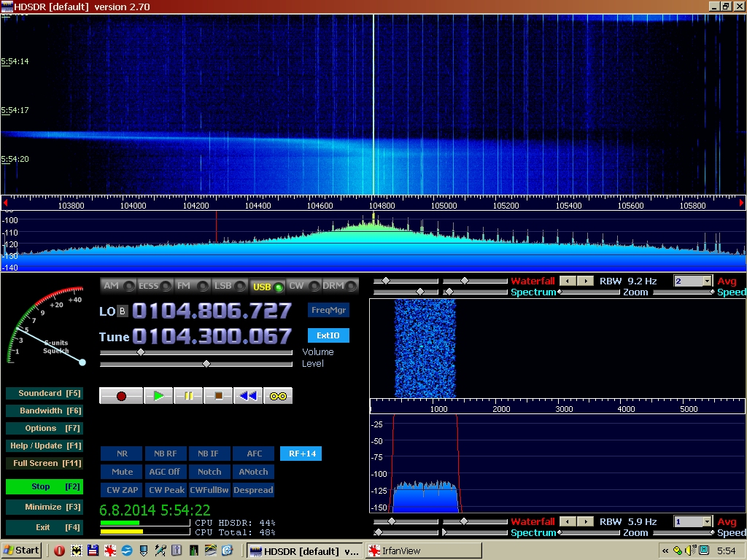The height and width of the screenshot is (560, 747).
Task: Toggle the ANotch auto-notch button
Action: tap(253, 472)
